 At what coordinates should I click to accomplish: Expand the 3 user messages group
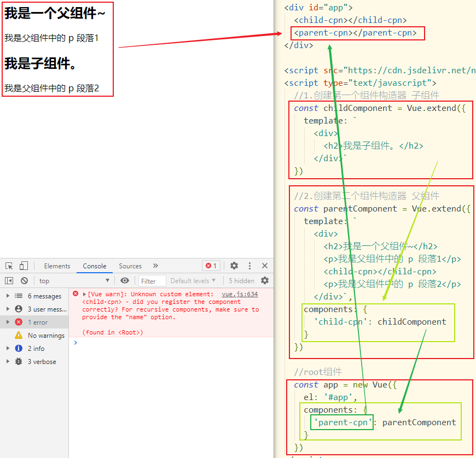8,309
